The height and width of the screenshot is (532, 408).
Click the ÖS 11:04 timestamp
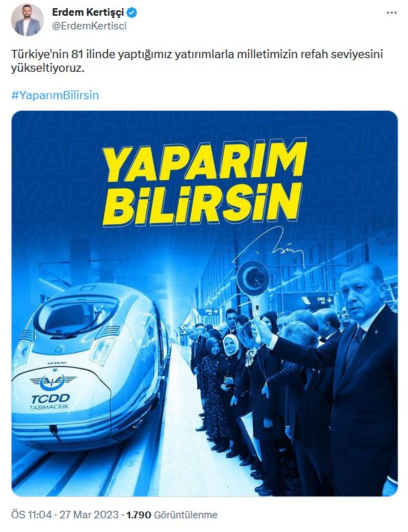pyautogui.click(x=31, y=515)
